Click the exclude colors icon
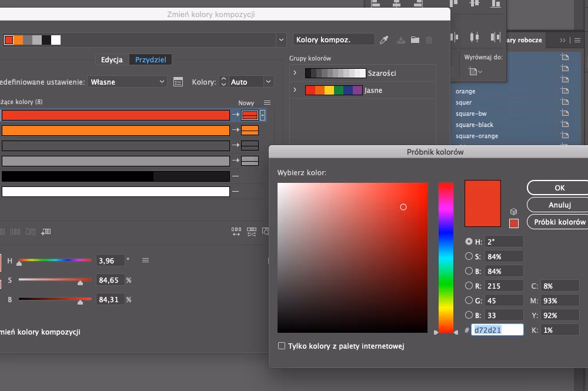Image resolution: width=588 pixels, height=391 pixels. pyautogui.click(x=31, y=232)
